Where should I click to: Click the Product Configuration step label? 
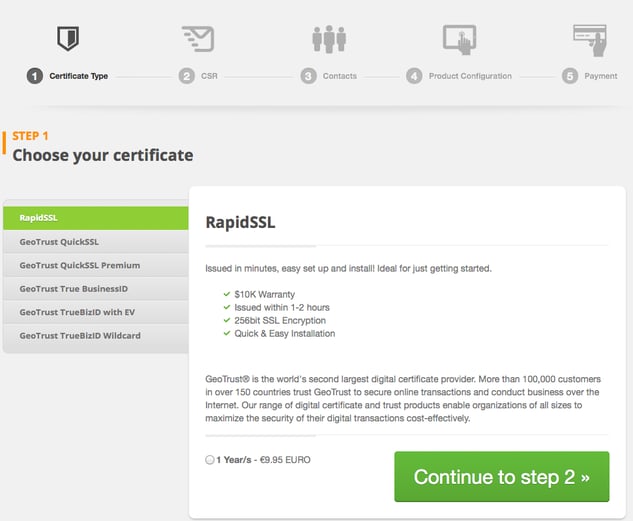pyautogui.click(x=470, y=76)
